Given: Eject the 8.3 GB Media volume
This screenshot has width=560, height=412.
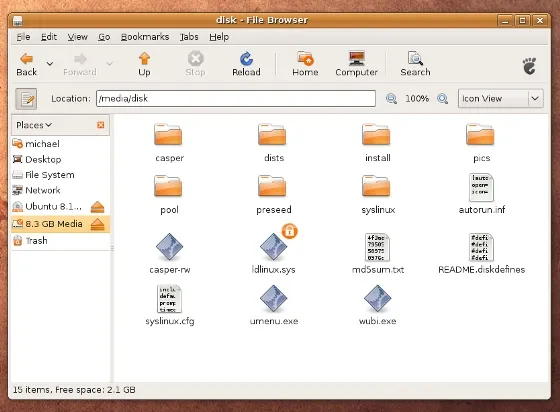Looking at the screenshot, I should pos(98,224).
